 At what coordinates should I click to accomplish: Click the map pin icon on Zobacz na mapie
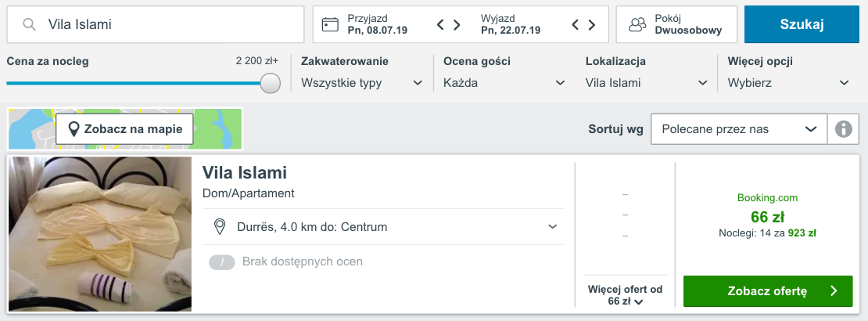(74, 129)
